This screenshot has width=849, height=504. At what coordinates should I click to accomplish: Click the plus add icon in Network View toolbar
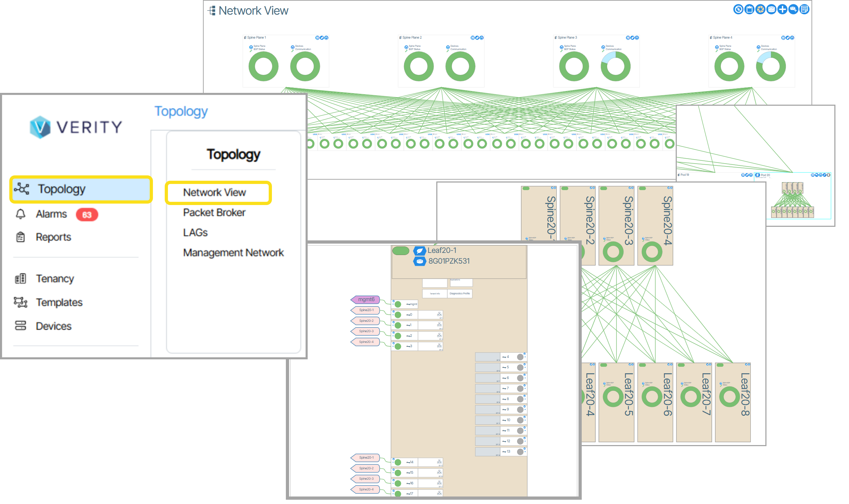coord(782,9)
